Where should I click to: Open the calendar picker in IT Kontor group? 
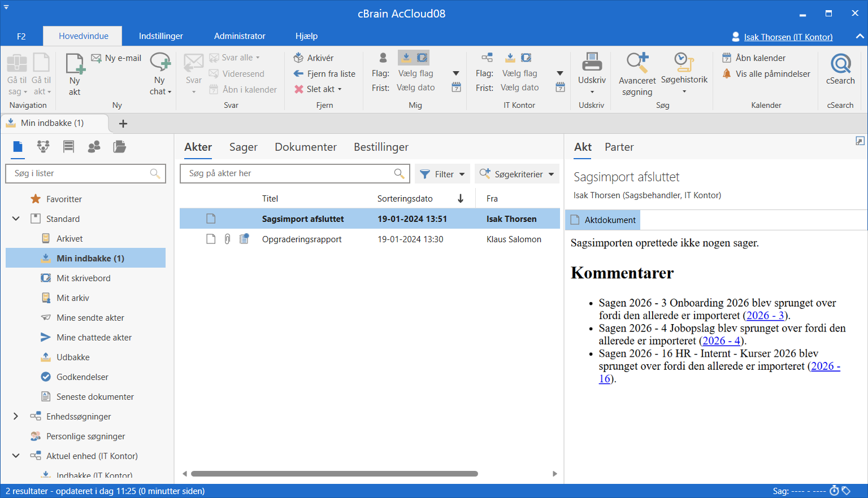coord(561,88)
